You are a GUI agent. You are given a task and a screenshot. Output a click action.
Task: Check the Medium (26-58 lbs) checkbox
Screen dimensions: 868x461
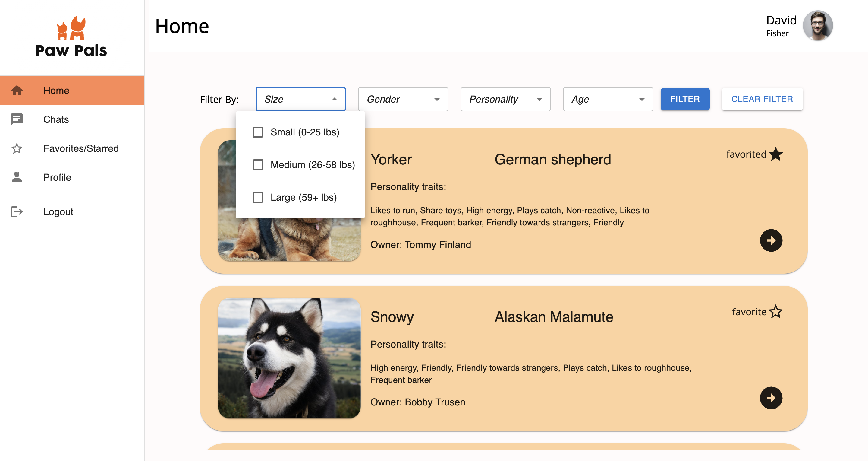click(x=258, y=165)
